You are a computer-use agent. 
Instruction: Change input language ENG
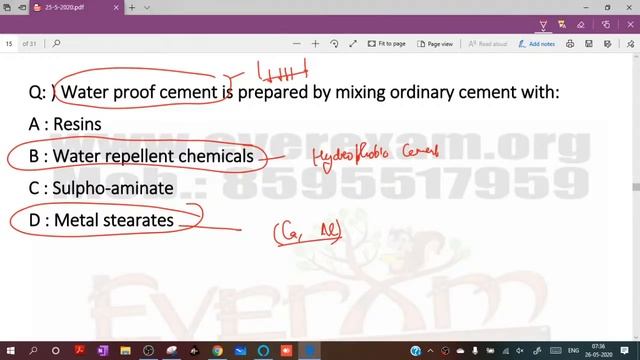(573, 351)
